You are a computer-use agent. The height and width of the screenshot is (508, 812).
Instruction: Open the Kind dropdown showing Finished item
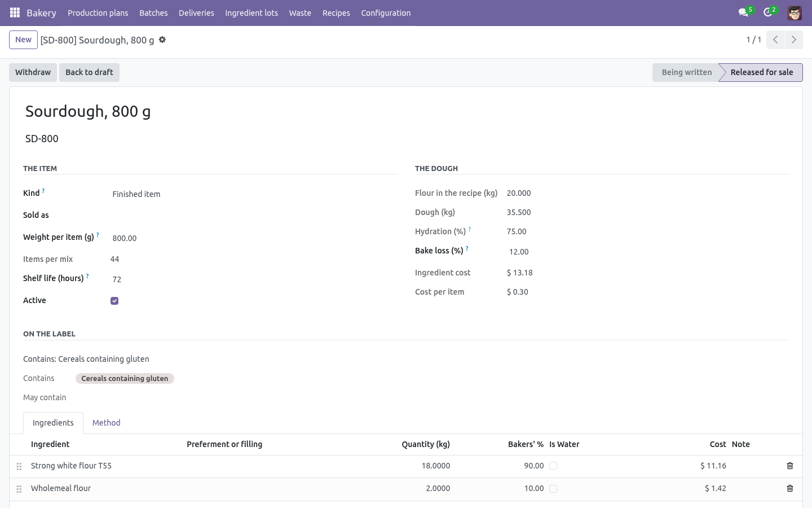pyautogui.click(x=253, y=194)
